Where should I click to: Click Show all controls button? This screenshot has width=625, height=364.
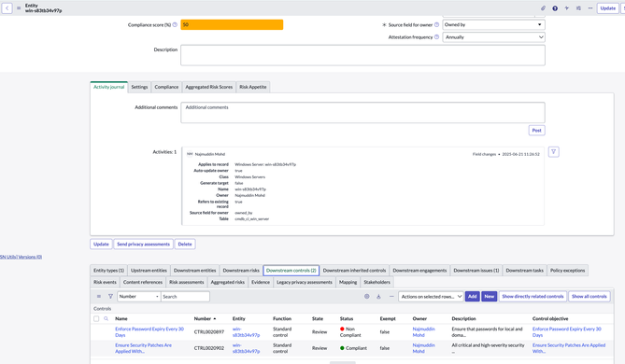(589, 296)
